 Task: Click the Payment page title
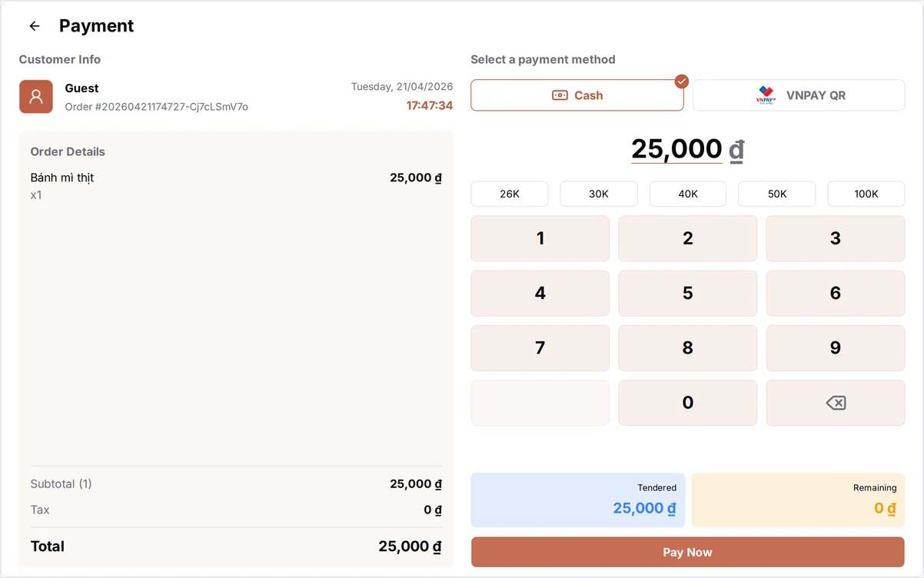[97, 26]
